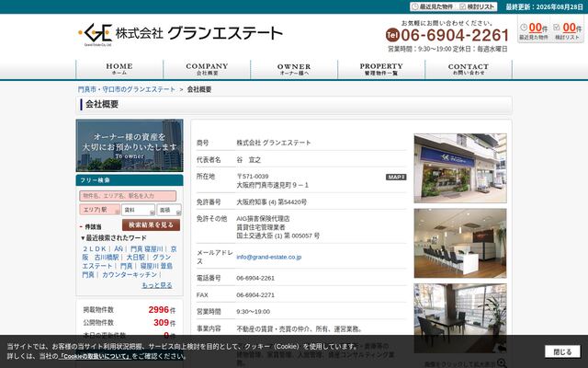Click the header phone number 06-6904-2261
Screen dimensions: 588x368
(455, 35)
